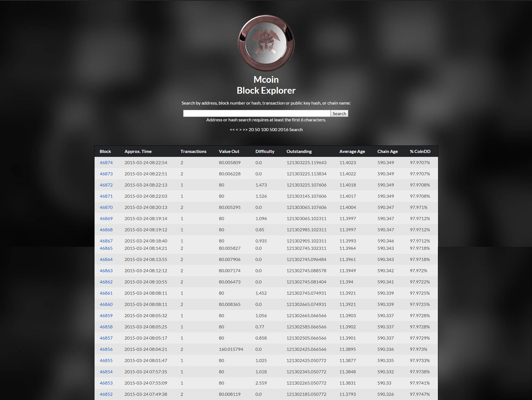Go to first page with <<

[x=232, y=130]
